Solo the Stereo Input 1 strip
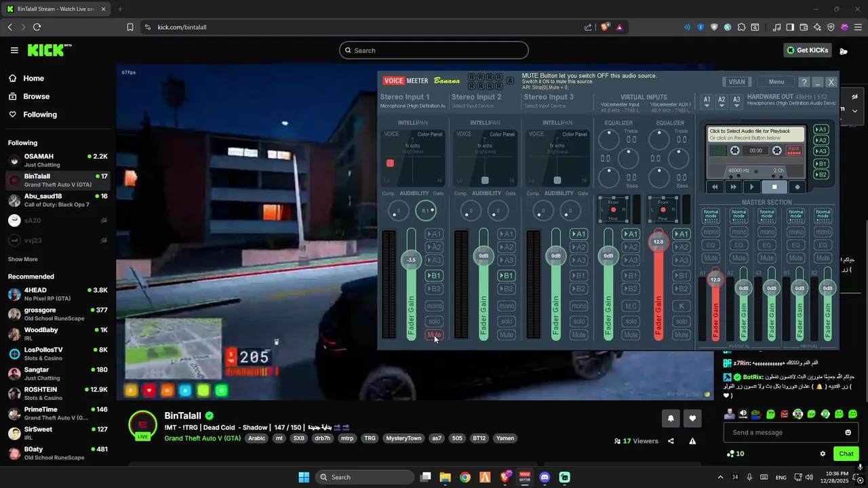 pos(434,321)
